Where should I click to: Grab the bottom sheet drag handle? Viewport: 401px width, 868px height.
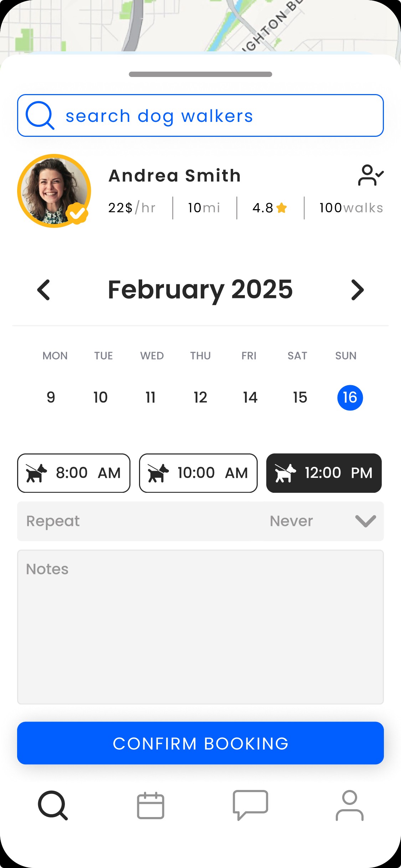click(200, 74)
